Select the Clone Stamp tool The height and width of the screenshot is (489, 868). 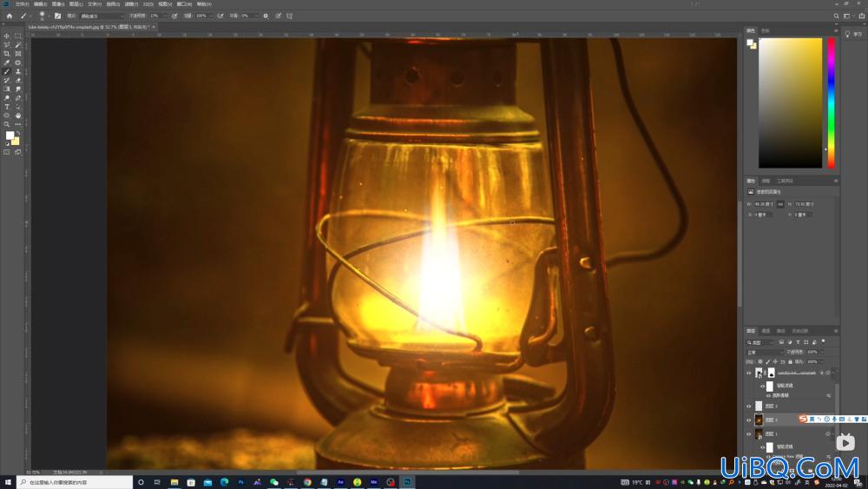(17, 71)
